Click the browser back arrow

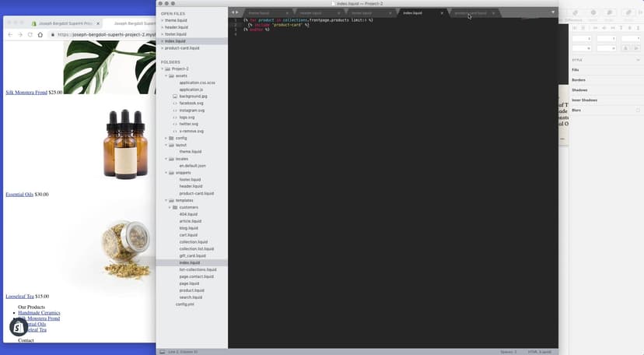coord(9,35)
